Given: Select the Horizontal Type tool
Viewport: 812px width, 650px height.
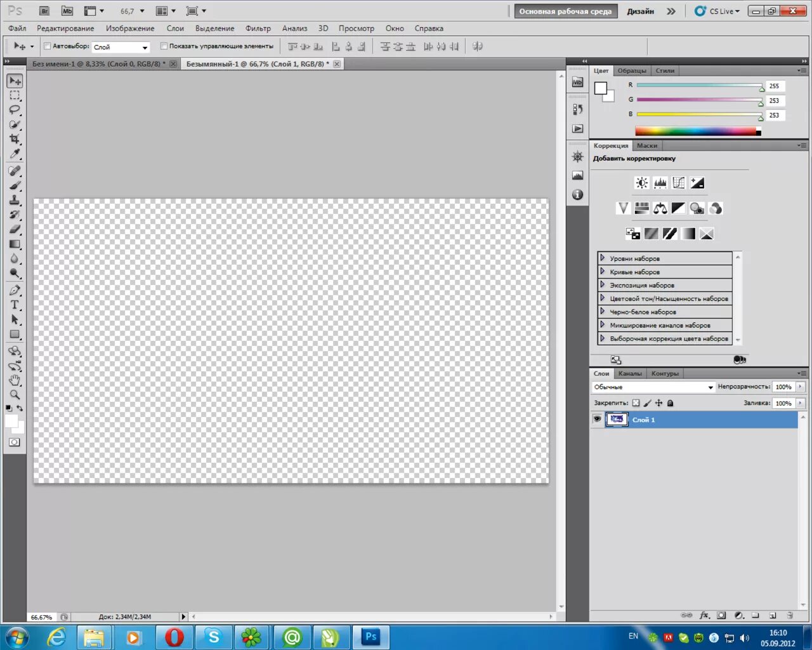Looking at the screenshot, I should click(x=15, y=305).
